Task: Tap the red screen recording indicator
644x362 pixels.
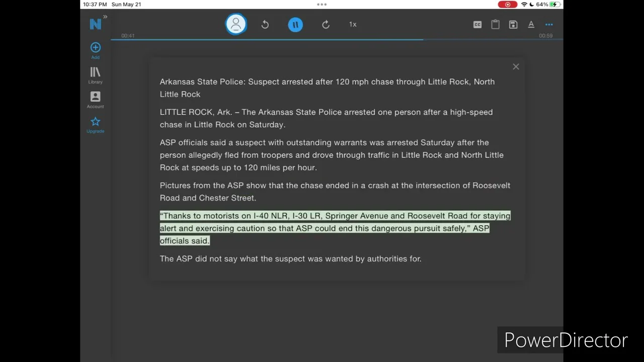Action: (507, 5)
